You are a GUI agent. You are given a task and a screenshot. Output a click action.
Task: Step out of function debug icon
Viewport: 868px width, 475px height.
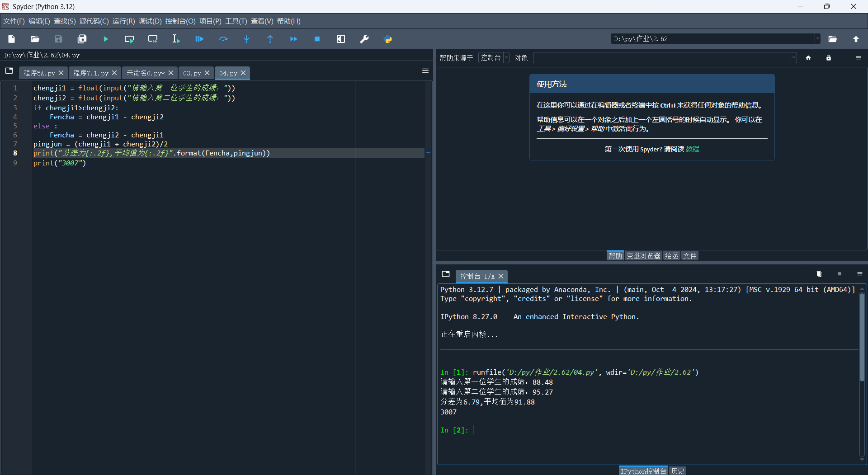pos(270,39)
